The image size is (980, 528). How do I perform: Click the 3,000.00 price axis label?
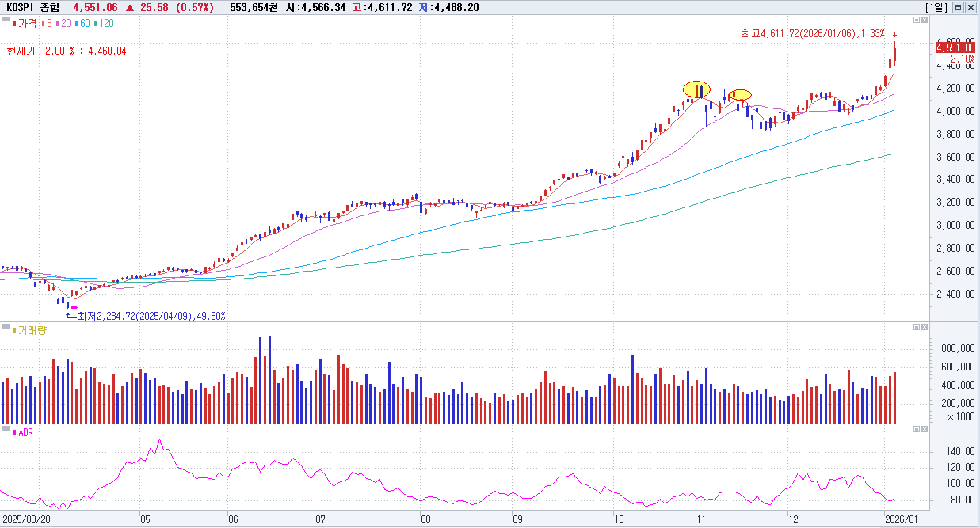pyautogui.click(x=955, y=225)
